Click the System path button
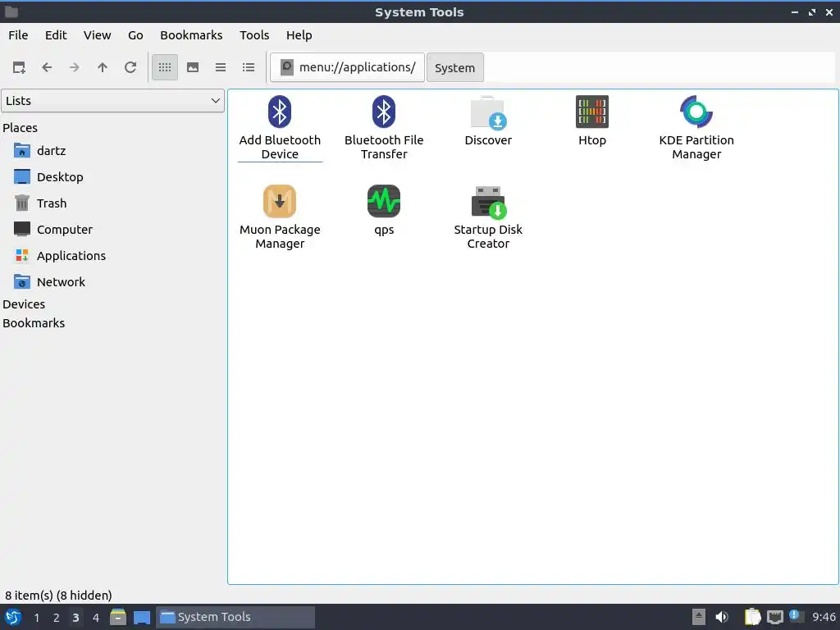Image resolution: width=840 pixels, height=630 pixels. [454, 67]
